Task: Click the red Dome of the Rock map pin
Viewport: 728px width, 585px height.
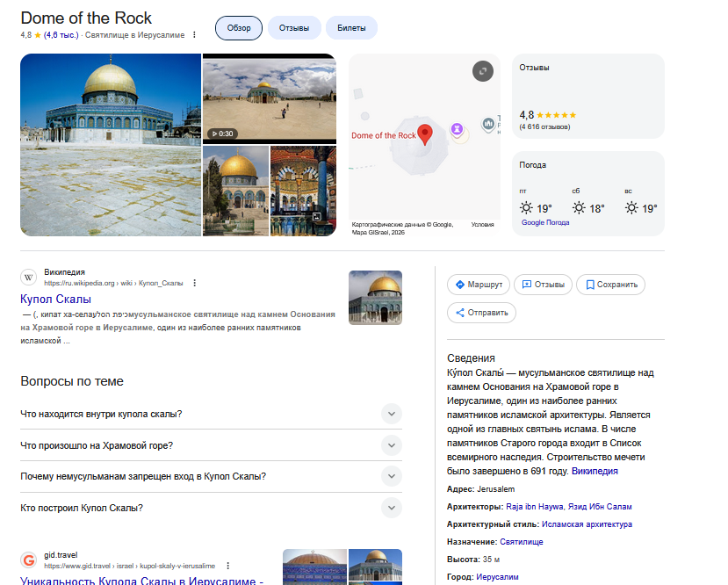Action: pos(425,134)
